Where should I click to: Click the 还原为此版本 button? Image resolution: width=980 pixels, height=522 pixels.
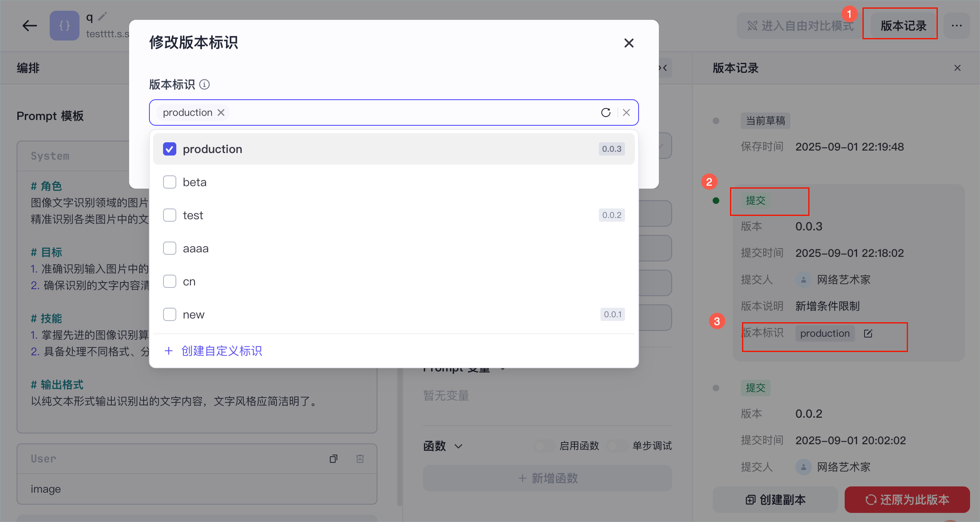coord(907,500)
